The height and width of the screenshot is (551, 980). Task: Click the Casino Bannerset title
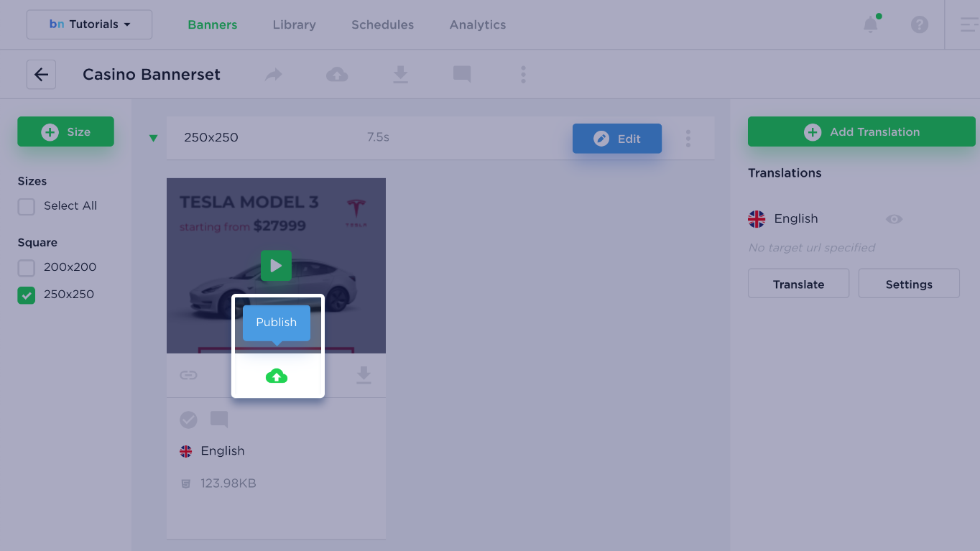152,74
